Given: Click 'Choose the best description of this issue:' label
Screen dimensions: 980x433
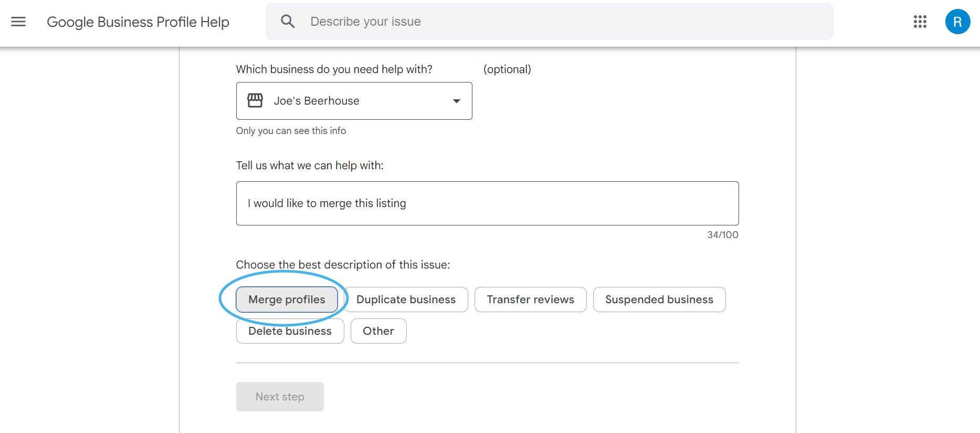Looking at the screenshot, I should tap(343, 265).
